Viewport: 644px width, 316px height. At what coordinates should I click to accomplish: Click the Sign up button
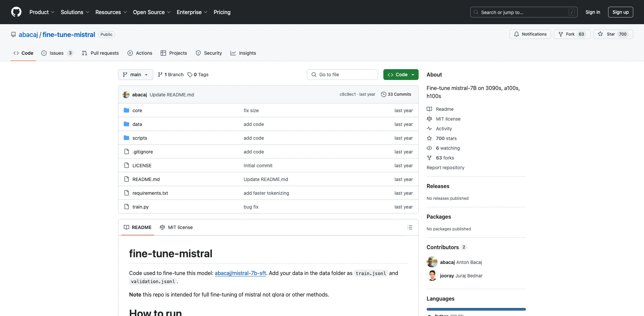point(621,12)
